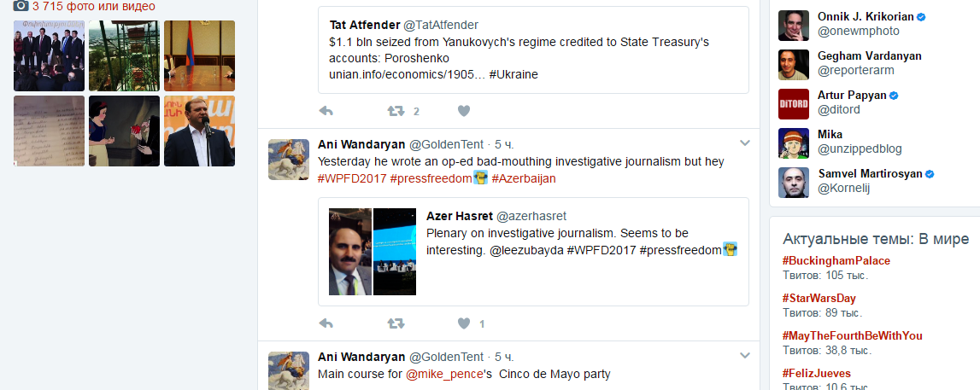Image resolution: width=980 pixels, height=390 pixels.
Task: Open the #BuckinghamPalace trending topic
Action: point(836,261)
